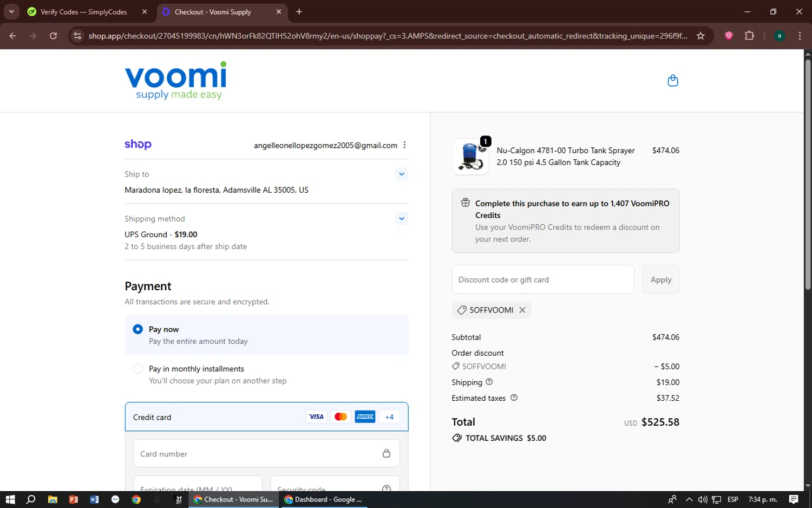The height and width of the screenshot is (508, 812).
Task: Open the Windows notification center
Action: 794,499
